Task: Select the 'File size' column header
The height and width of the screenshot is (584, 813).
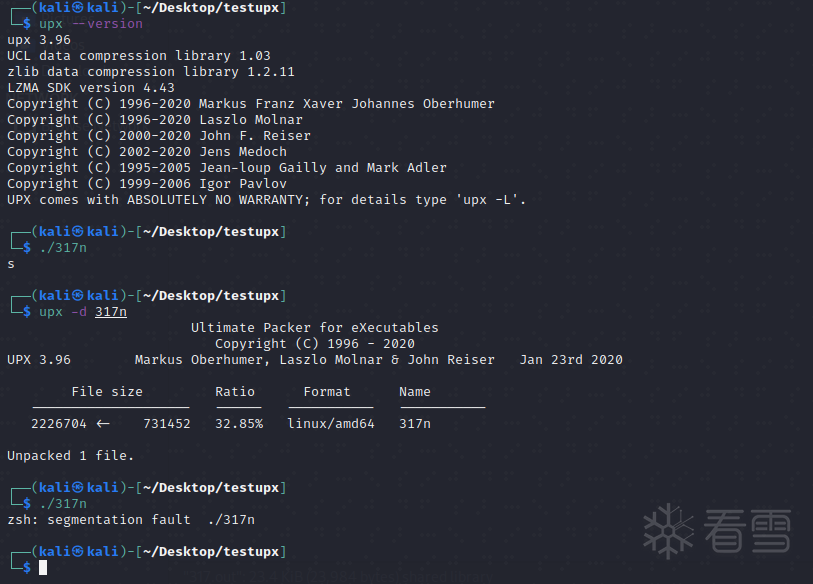Action: (x=107, y=392)
